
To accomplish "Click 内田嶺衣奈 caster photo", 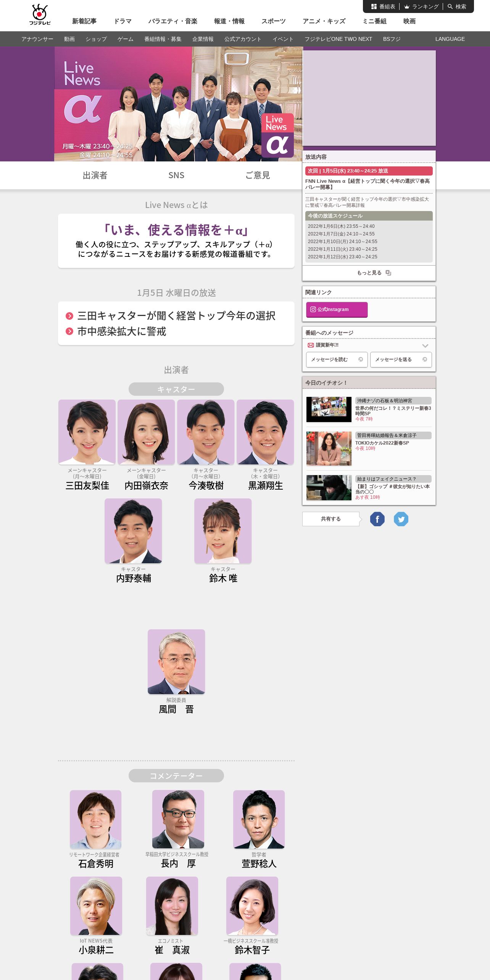I will (x=146, y=432).
